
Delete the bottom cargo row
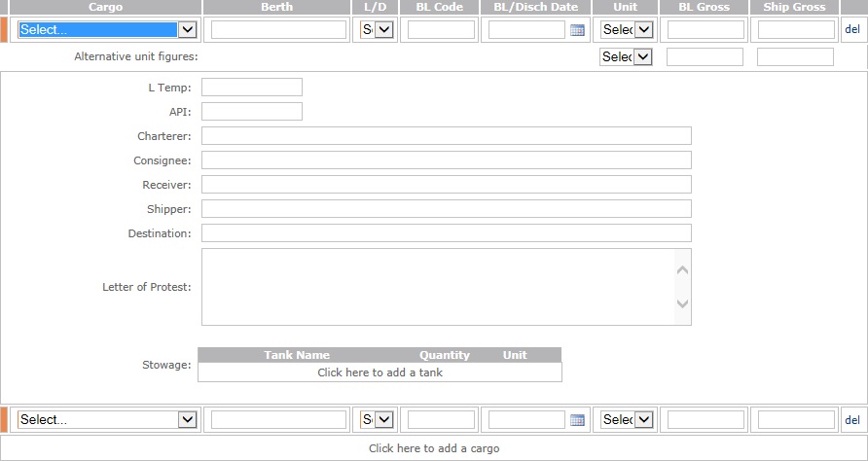pyautogui.click(x=852, y=420)
